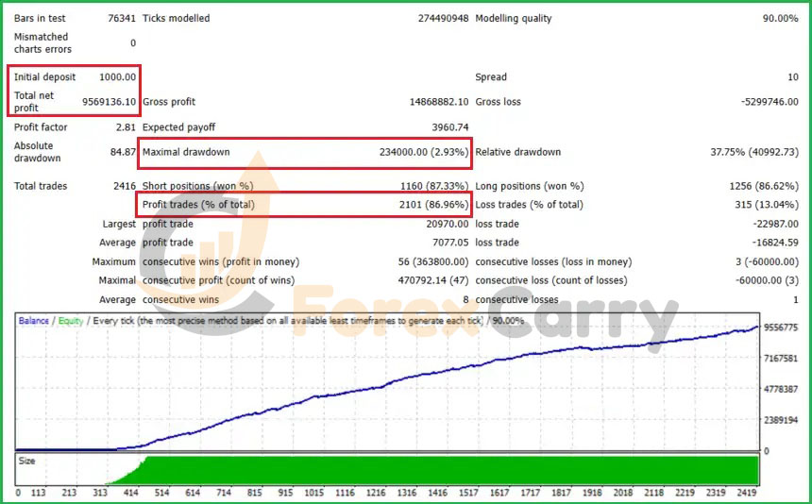The image size is (812, 504).
Task: Click the 1216 tick on x-axis
Action: [375, 494]
